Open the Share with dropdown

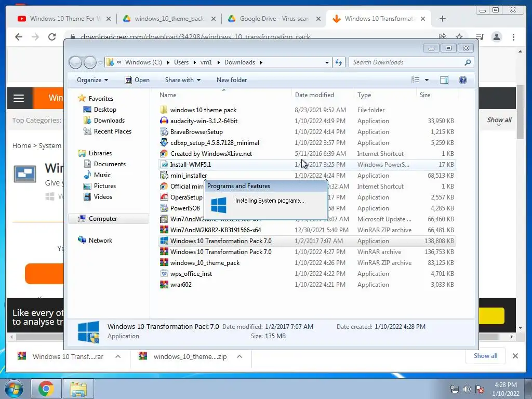coord(182,80)
